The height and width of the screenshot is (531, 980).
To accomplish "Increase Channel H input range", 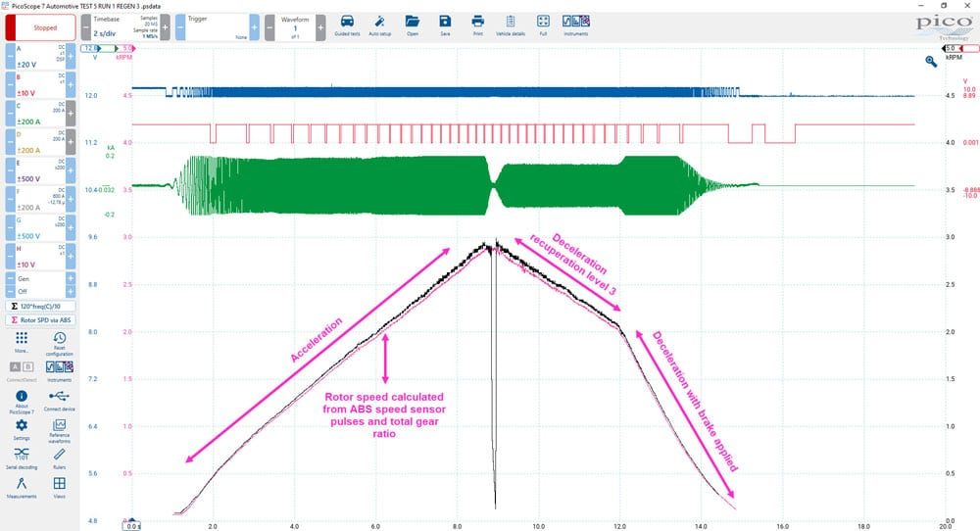I will pos(71,256).
